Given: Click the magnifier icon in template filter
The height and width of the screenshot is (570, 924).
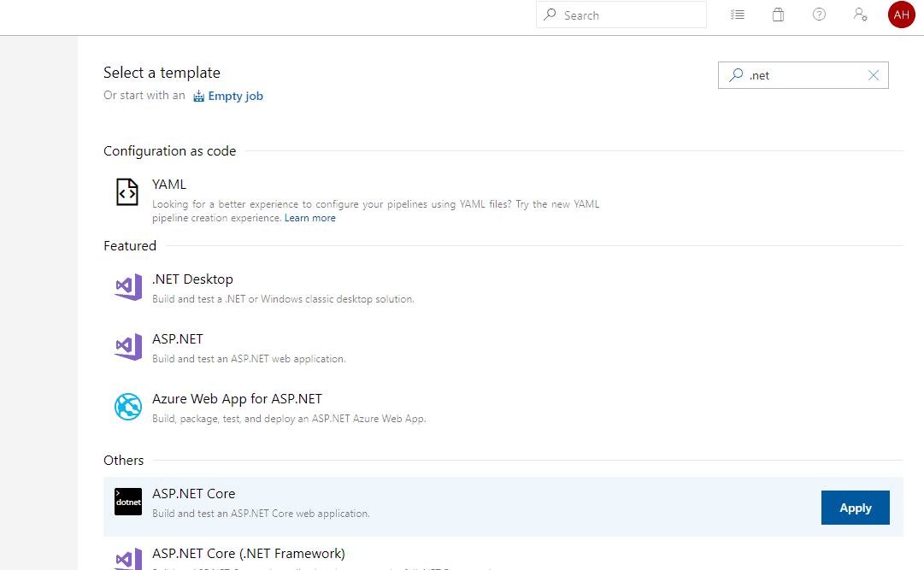Looking at the screenshot, I should click(736, 75).
